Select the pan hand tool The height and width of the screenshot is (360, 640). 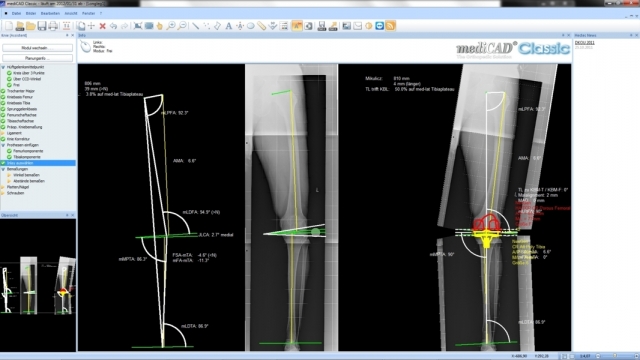(x=160, y=26)
